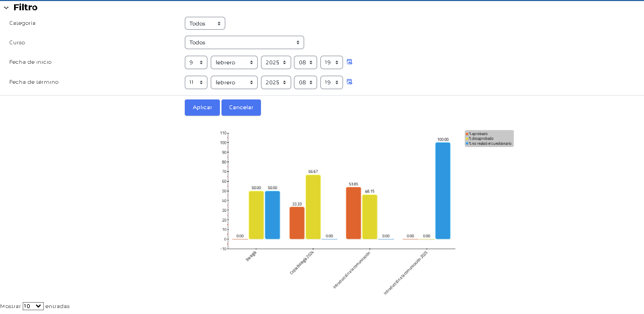
Task: Open start date minute dropdown
Action: 331,63
